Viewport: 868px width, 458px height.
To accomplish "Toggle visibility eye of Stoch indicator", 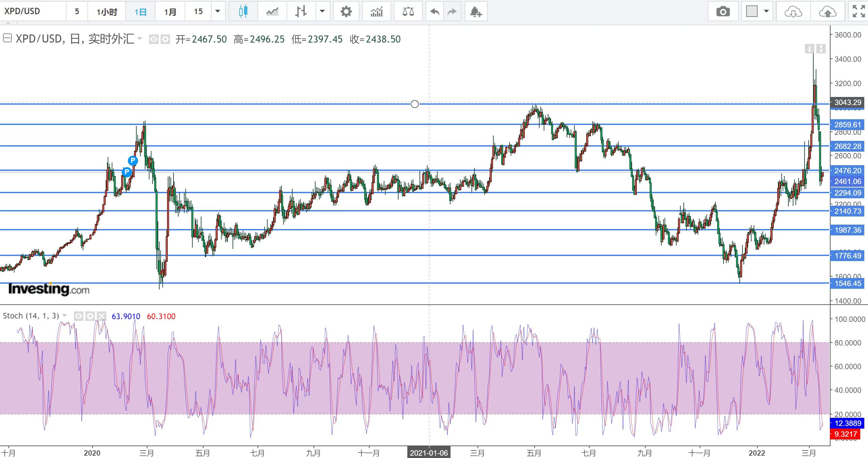I will click(x=78, y=316).
